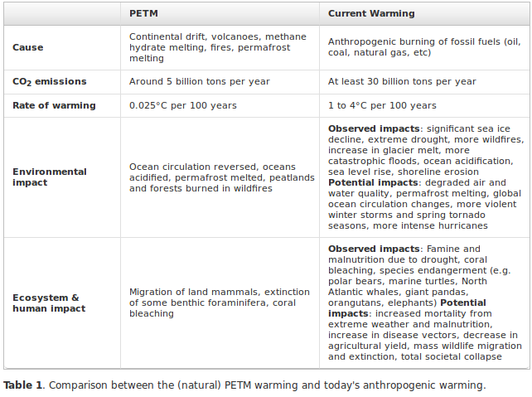Select the CO2 emissions row label
The width and height of the screenshot is (532, 397).
coord(49,82)
